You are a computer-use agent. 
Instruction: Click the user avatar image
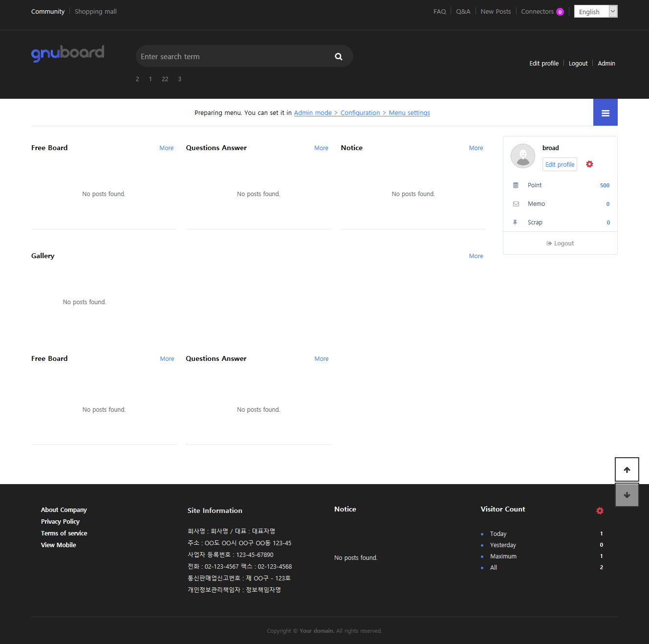click(x=522, y=156)
